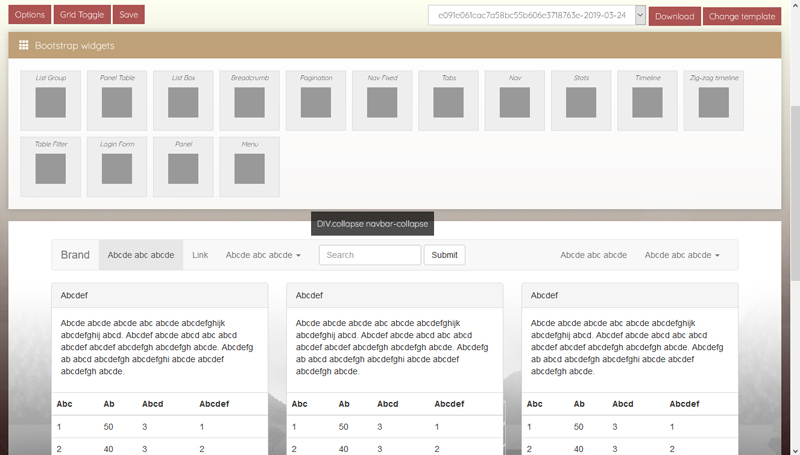
Task: Expand the left 'Abcde abc abcde' navbar dropdown
Action: (263, 255)
